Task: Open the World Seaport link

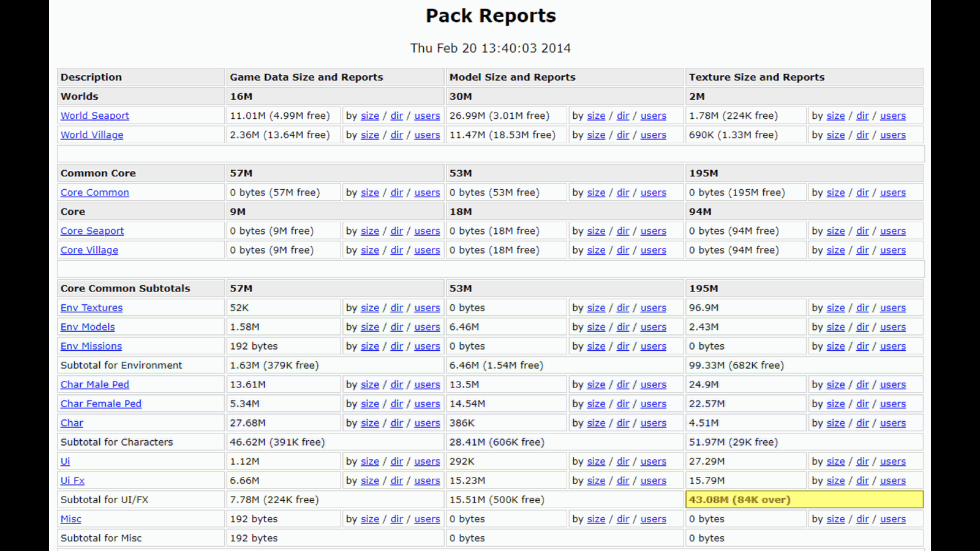Action: 95,116
